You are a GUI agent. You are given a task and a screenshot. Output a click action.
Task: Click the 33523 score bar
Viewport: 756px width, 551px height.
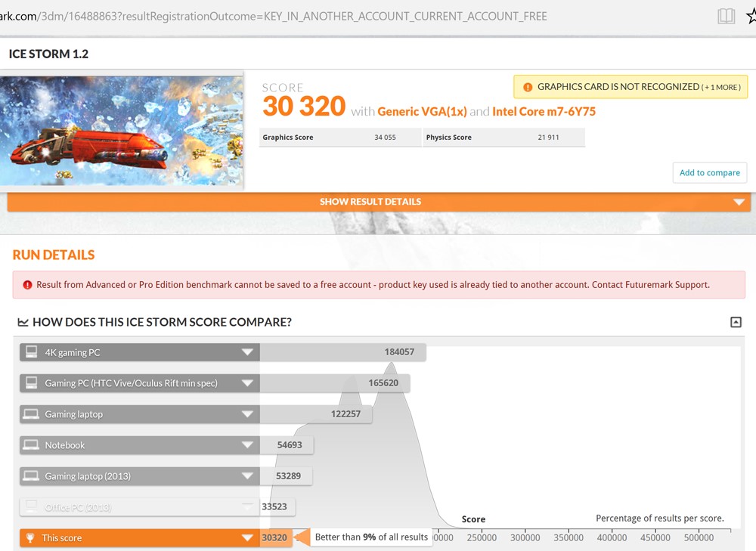coord(277,506)
